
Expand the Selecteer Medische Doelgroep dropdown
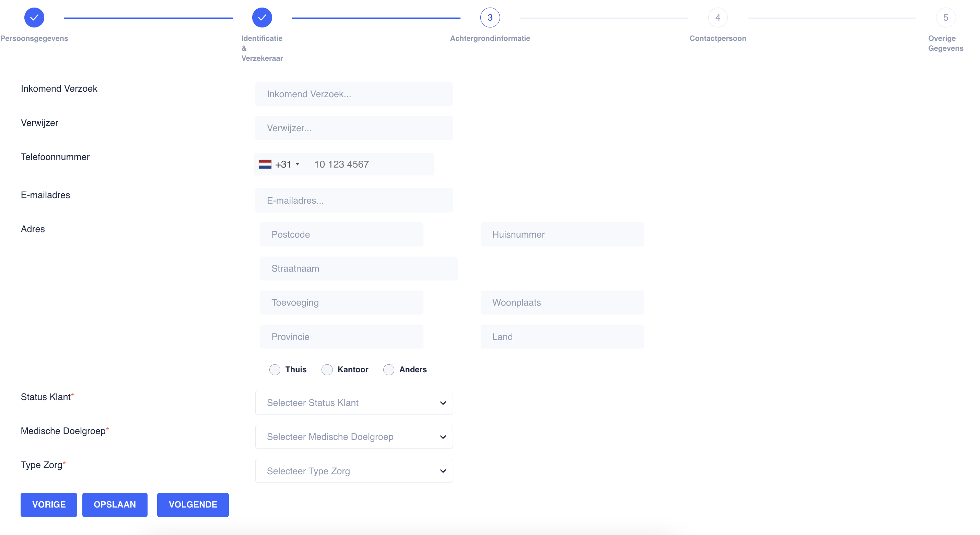coord(354,437)
